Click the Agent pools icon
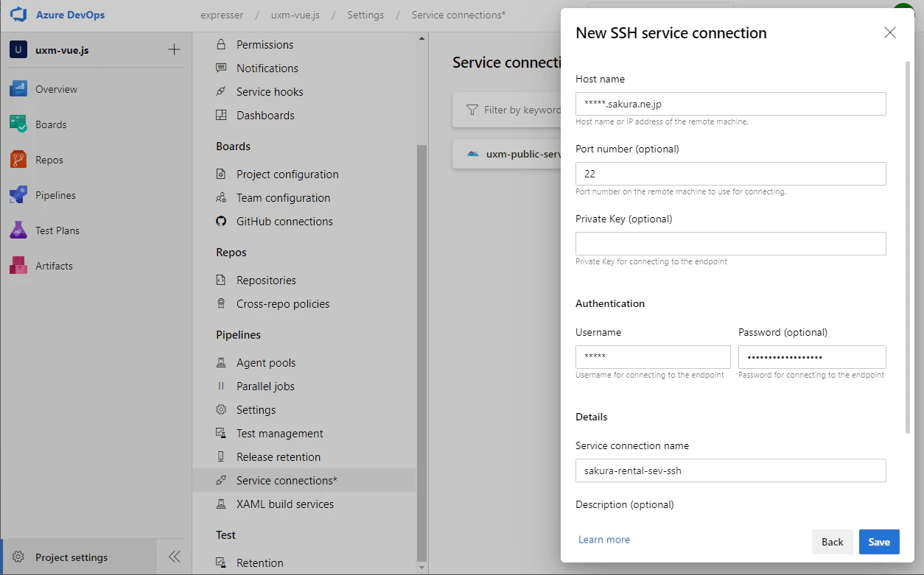Image resolution: width=924 pixels, height=575 pixels. click(221, 363)
